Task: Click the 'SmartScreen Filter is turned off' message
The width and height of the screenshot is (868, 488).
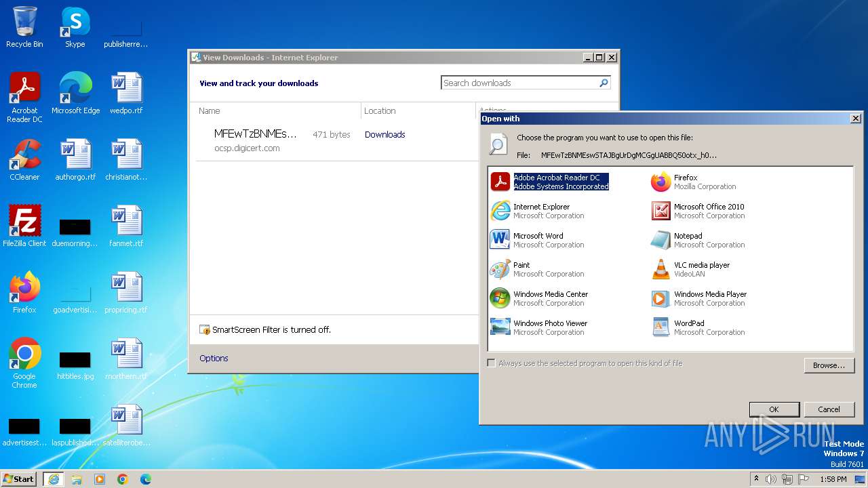Action: [x=271, y=330]
